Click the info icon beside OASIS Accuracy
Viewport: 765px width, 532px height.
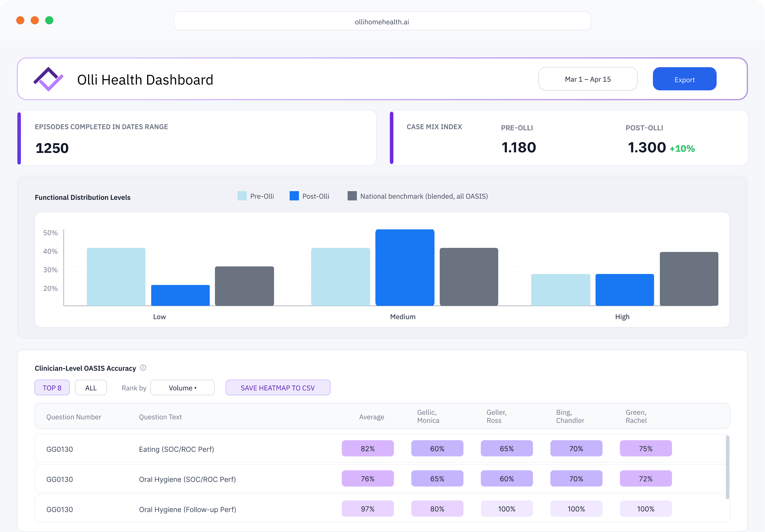(x=143, y=368)
